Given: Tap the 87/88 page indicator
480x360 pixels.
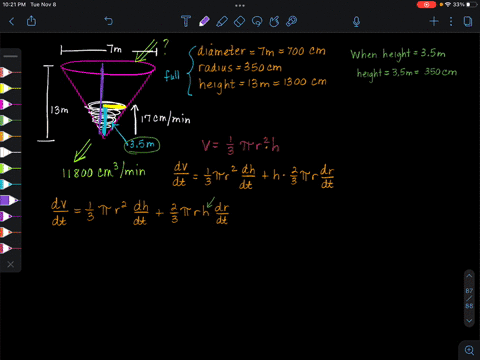Looking at the screenshot, I should click(x=469, y=298).
